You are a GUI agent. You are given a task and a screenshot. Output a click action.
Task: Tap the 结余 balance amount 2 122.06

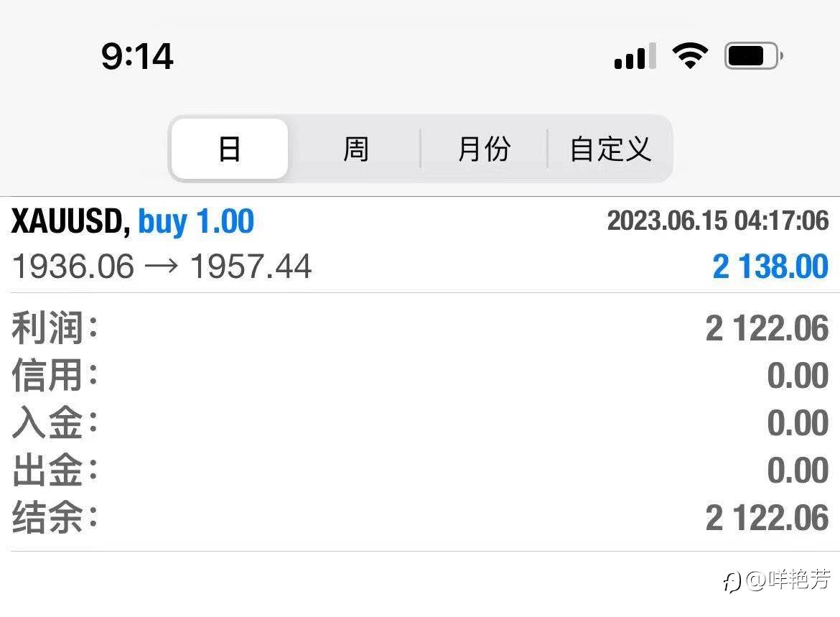tap(767, 518)
